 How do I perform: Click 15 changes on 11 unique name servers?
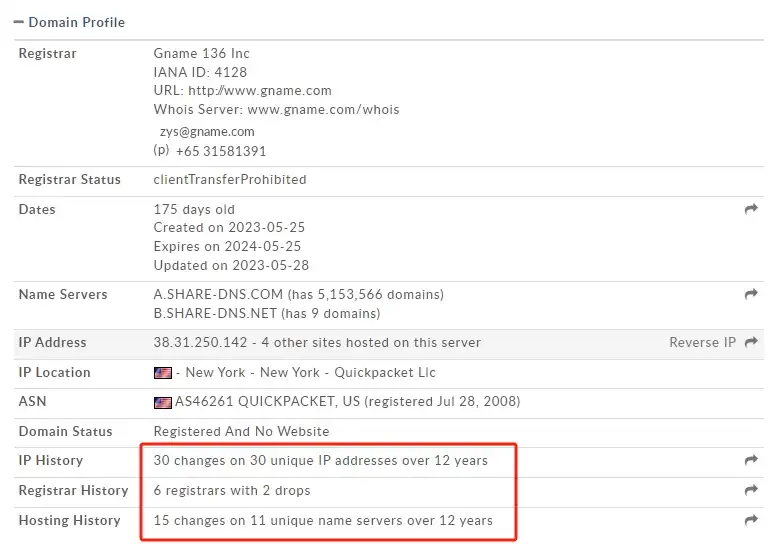(323, 521)
